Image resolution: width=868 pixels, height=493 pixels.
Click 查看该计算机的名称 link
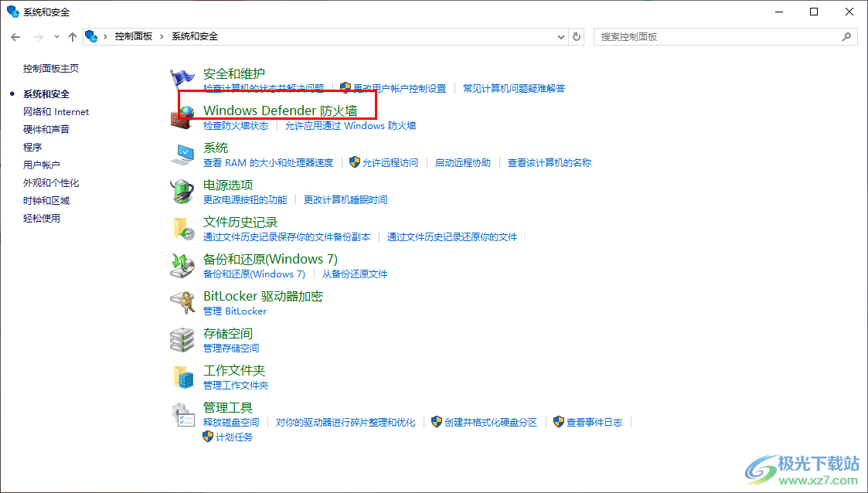pyautogui.click(x=550, y=163)
